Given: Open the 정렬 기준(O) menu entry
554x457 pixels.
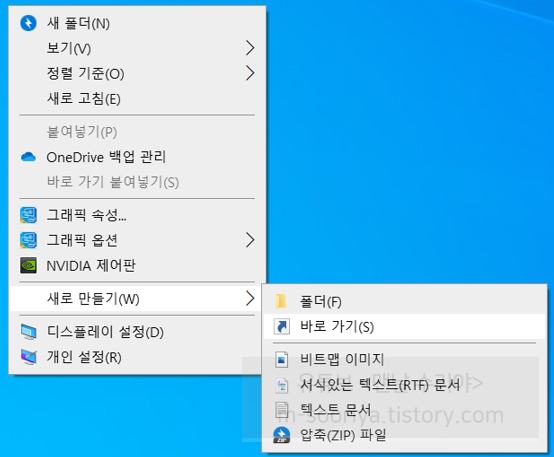Looking at the screenshot, I should pos(137,73).
